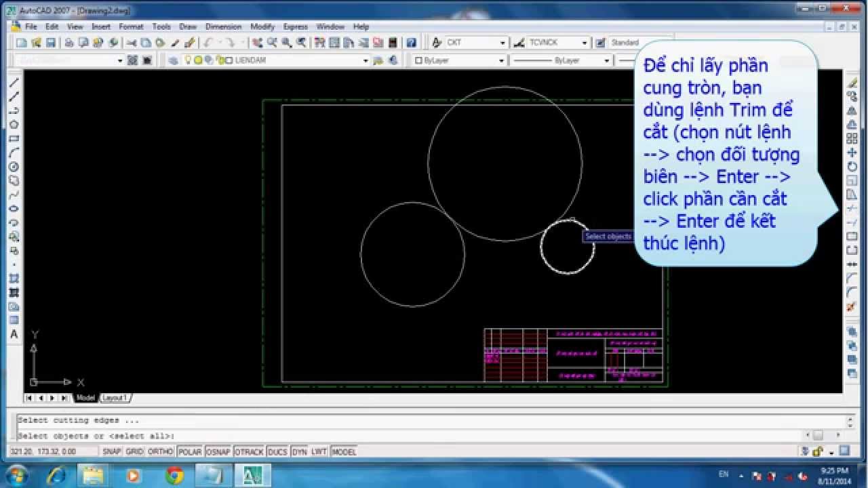Open the Express menu
Viewport: 868px width, 488px height.
(295, 26)
